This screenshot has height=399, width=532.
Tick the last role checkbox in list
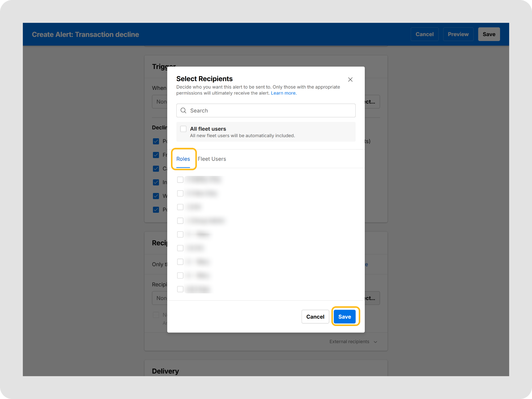pos(180,289)
